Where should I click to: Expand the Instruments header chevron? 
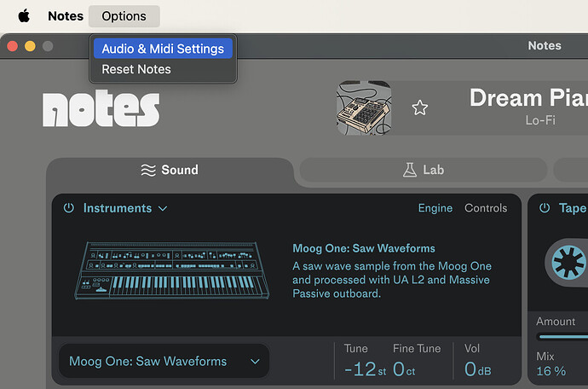tap(163, 208)
